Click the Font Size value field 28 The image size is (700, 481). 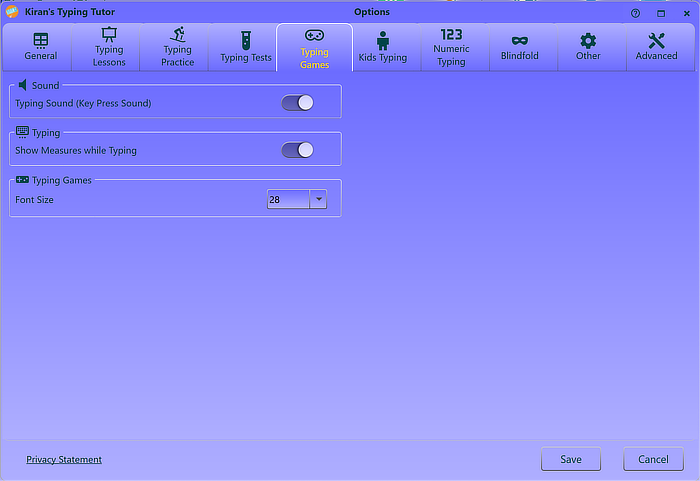pyautogui.click(x=288, y=199)
